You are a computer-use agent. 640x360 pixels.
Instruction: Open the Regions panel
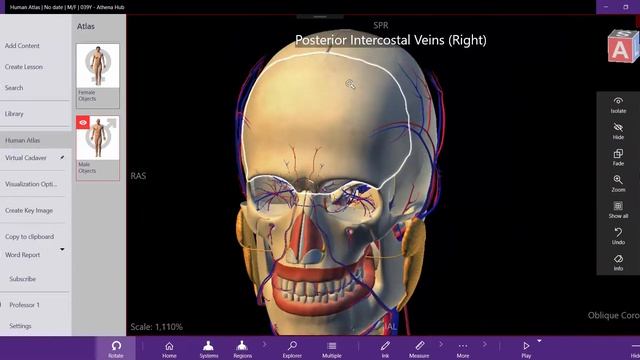pyautogui.click(x=242, y=349)
